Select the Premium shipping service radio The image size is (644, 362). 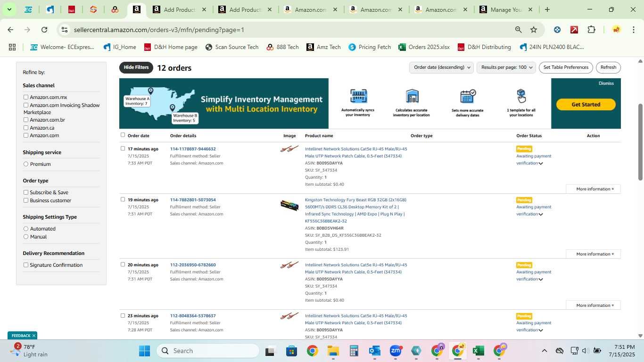26,164
